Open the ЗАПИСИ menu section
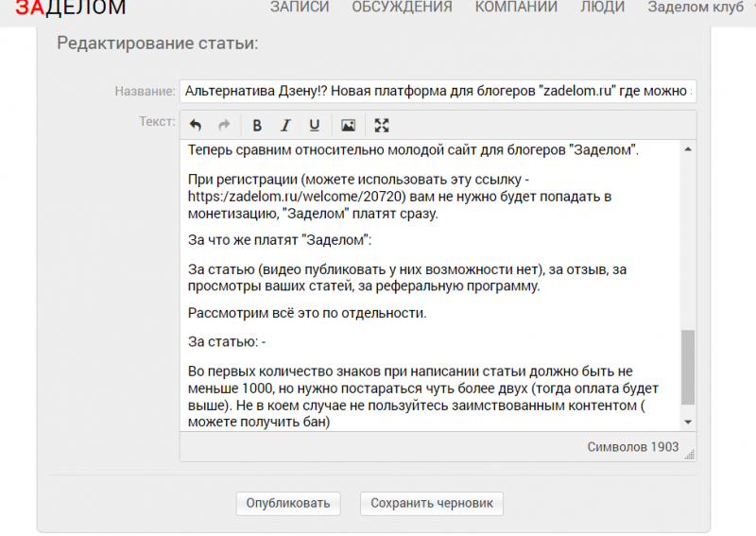The height and width of the screenshot is (536, 756). click(300, 7)
